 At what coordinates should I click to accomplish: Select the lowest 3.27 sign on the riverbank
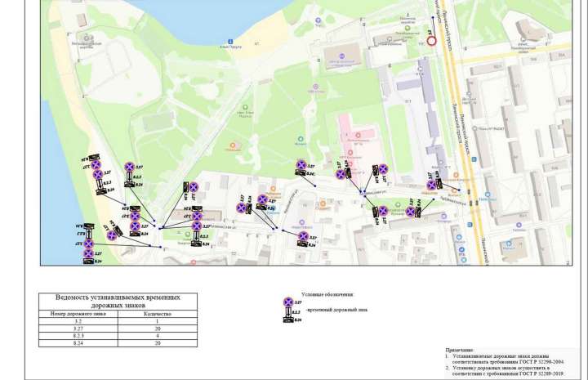point(88,254)
